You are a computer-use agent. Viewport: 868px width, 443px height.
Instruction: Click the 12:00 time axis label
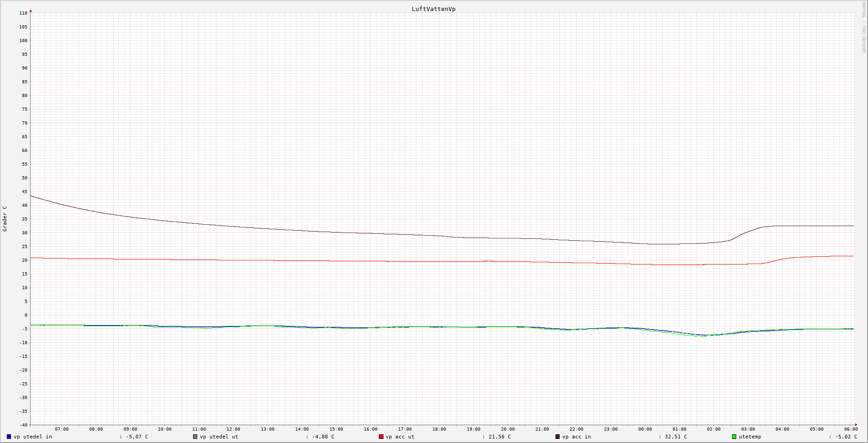click(x=233, y=429)
